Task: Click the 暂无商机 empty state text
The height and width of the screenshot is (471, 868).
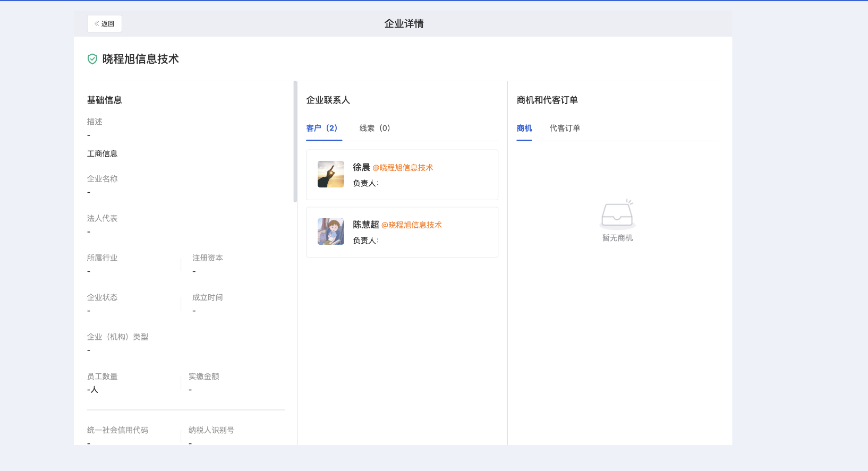Action: coord(617,238)
